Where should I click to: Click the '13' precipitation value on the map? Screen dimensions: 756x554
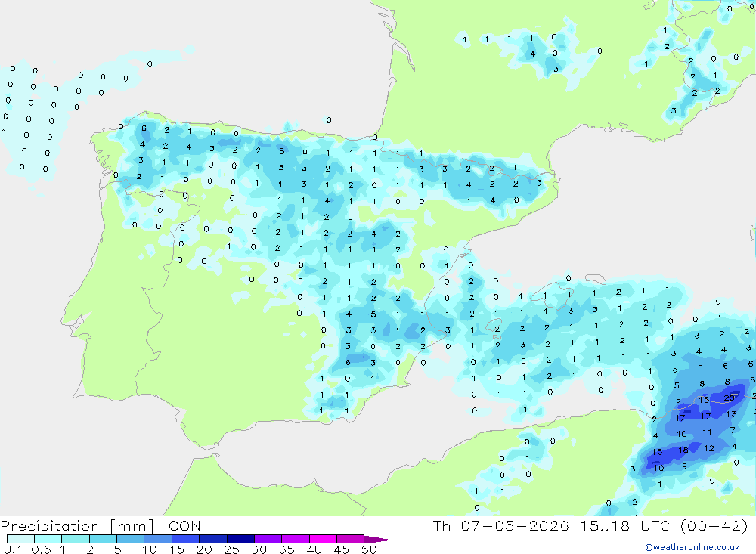[x=731, y=413]
